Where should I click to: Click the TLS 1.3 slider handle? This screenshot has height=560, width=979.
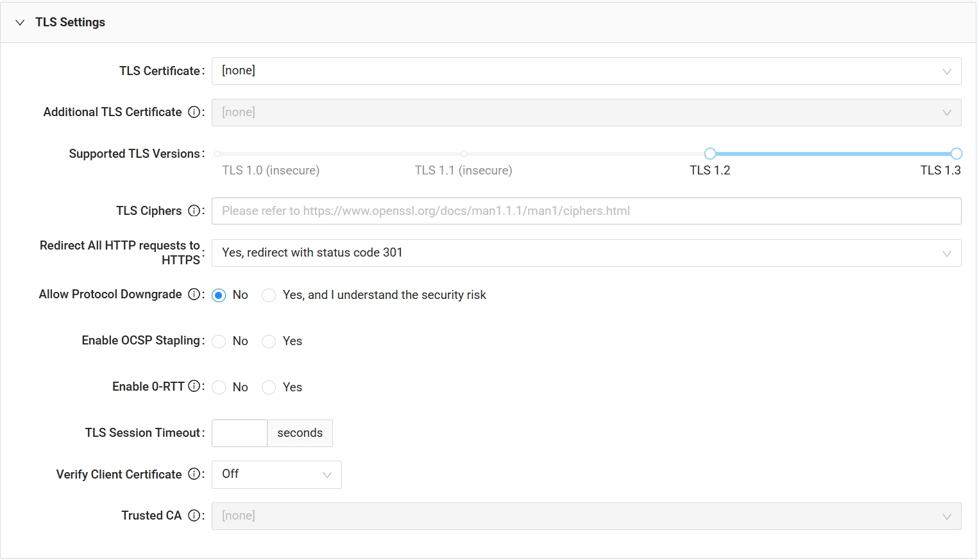click(x=957, y=154)
